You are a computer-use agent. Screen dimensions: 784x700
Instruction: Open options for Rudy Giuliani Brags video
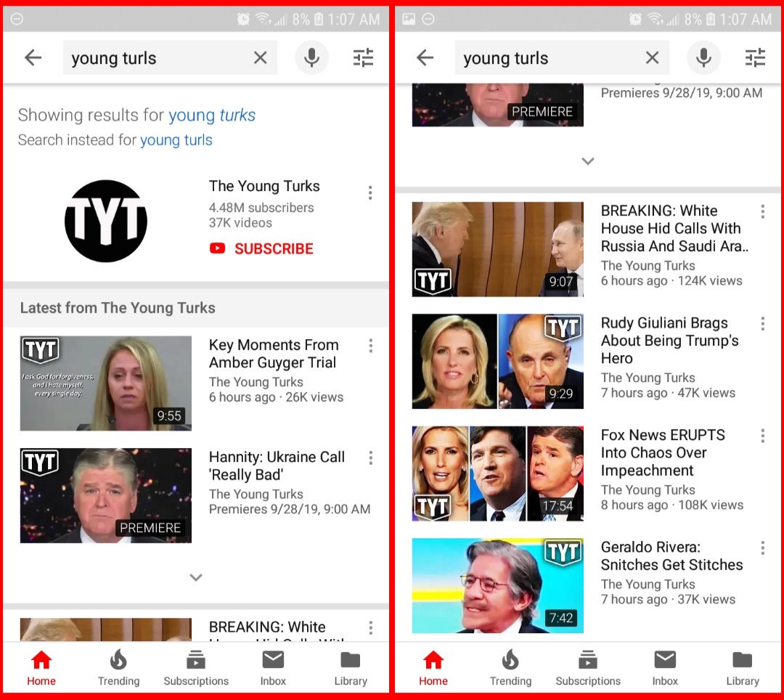[762, 324]
